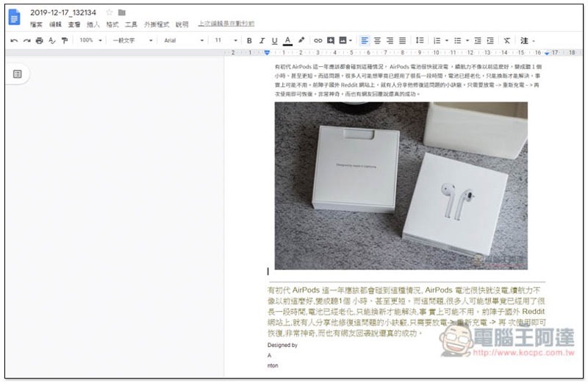Open the font size 11 dropdown
Screen dimensions: 588x383
(x=224, y=40)
